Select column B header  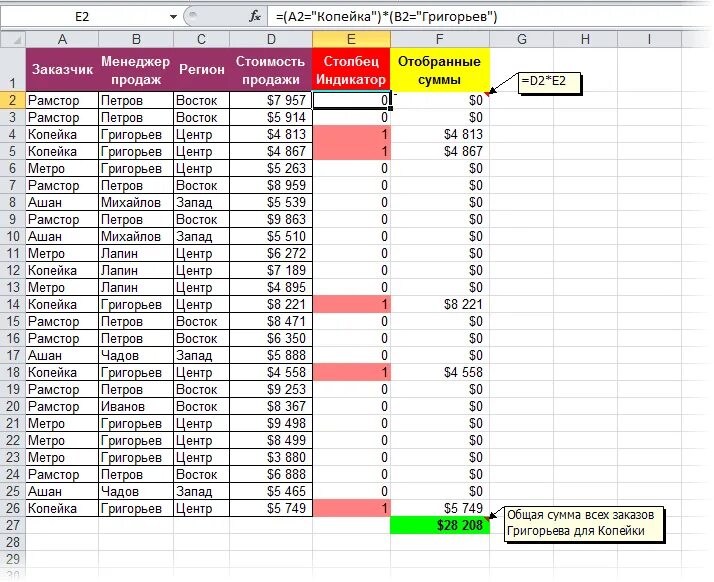click(x=136, y=39)
